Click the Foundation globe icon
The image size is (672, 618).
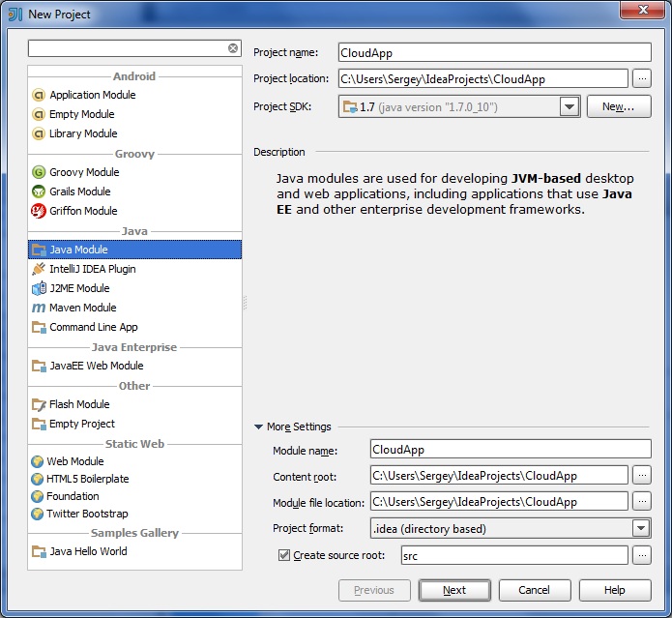pyautogui.click(x=38, y=496)
